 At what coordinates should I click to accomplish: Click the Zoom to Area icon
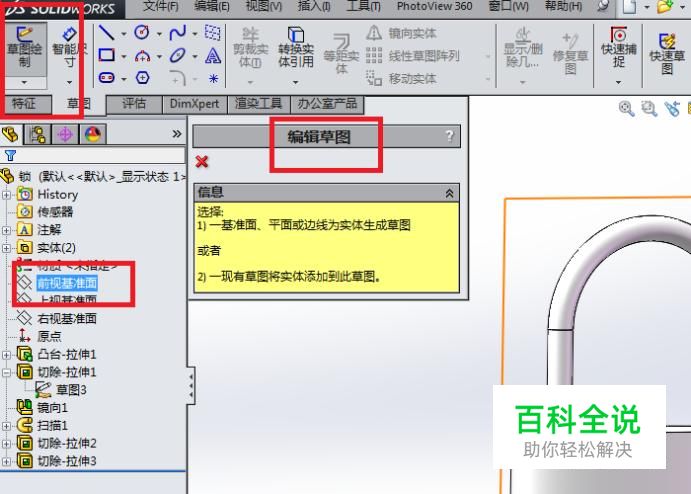(649, 108)
